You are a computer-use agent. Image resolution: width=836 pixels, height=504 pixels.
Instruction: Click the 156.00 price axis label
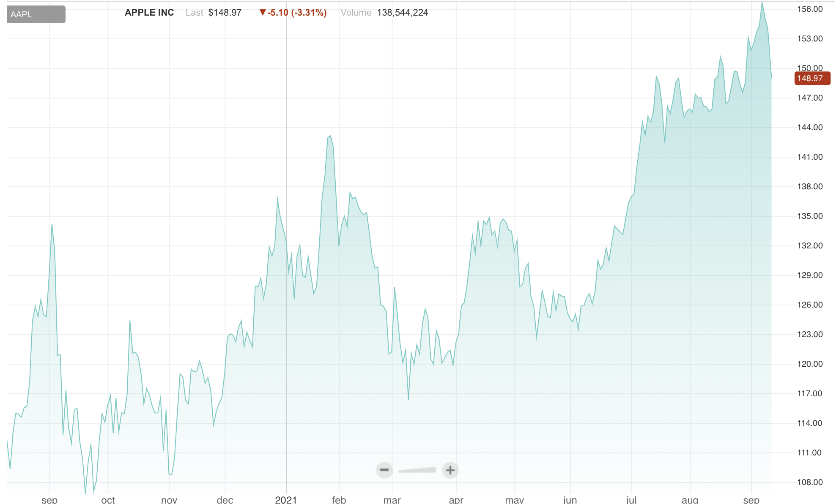(x=810, y=9)
